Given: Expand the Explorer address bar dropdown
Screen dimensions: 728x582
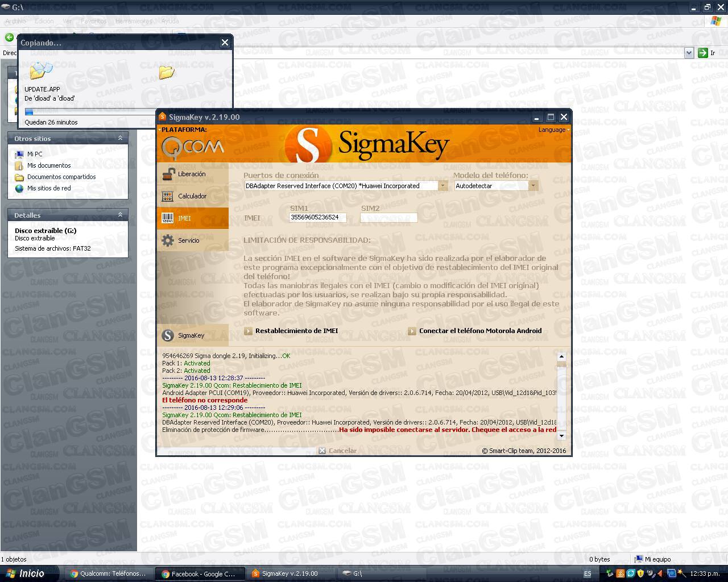Looking at the screenshot, I should 689,53.
